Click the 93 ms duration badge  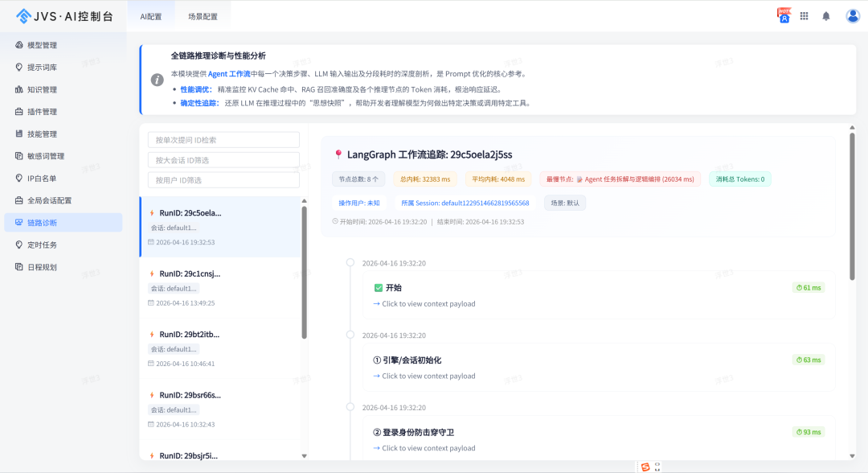point(809,431)
